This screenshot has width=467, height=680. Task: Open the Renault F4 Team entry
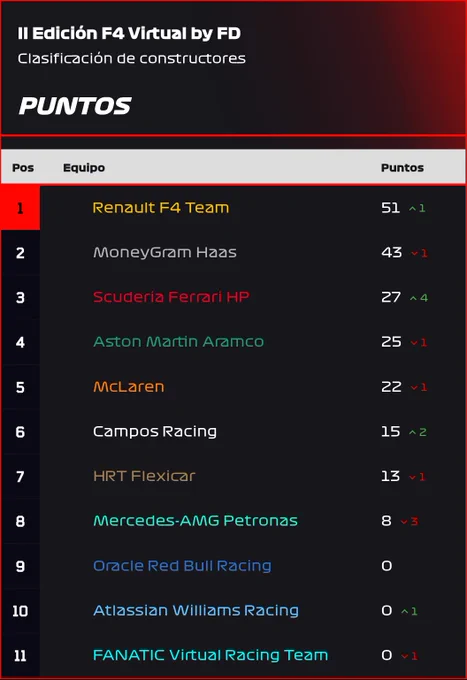[x=161, y=208]
